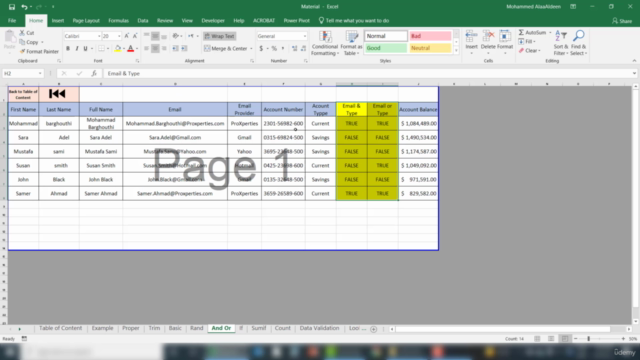Image resolution: width=640 pixels, height=360 pixels.
Task: Click the Save icon in quick access toolbar
Action: 12,7
